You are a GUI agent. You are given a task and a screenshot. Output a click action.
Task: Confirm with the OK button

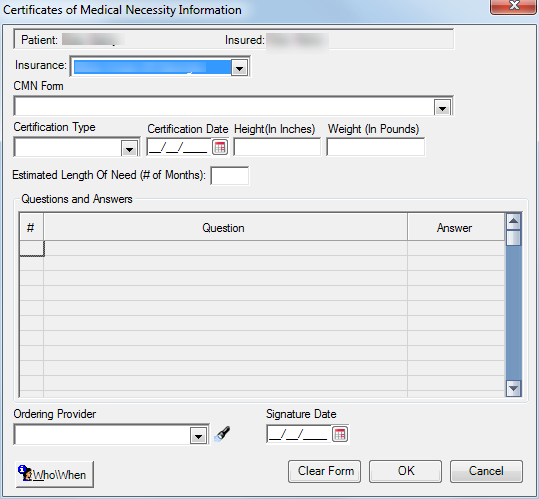(x=406, y=471)
